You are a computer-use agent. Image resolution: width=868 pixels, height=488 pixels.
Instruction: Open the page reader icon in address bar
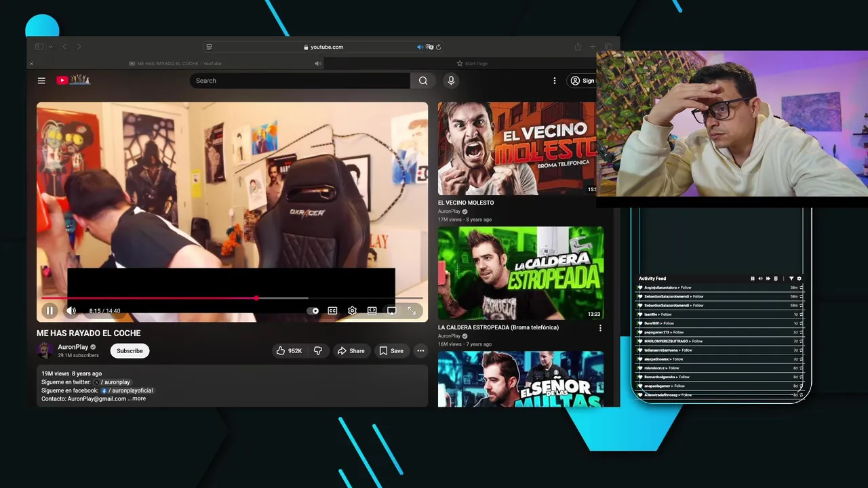[209, 47]
